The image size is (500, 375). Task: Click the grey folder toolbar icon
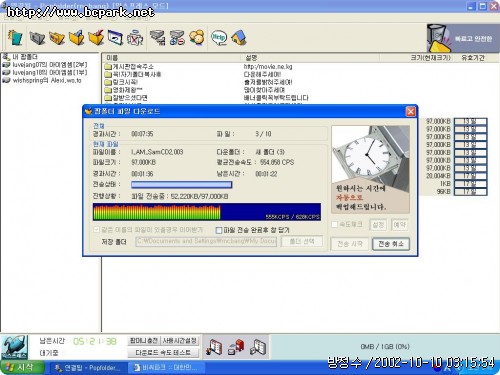coord(37,38)
